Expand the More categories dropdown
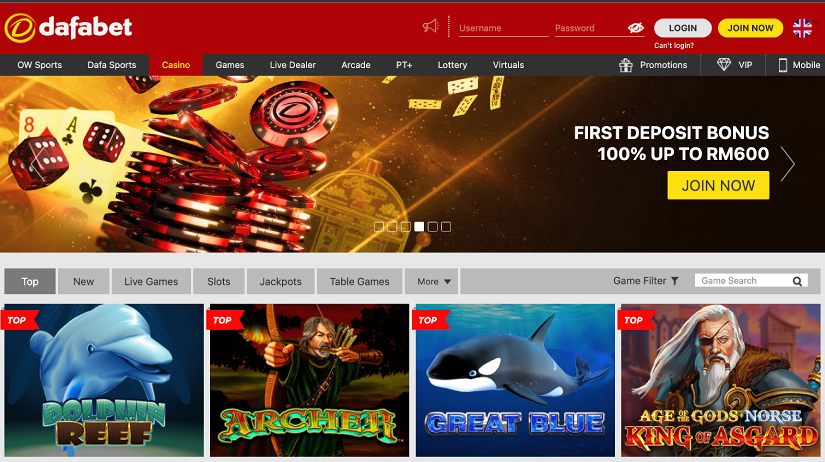Screen dimensions: 825x462 pyautogui.click(x=432, y=282)
